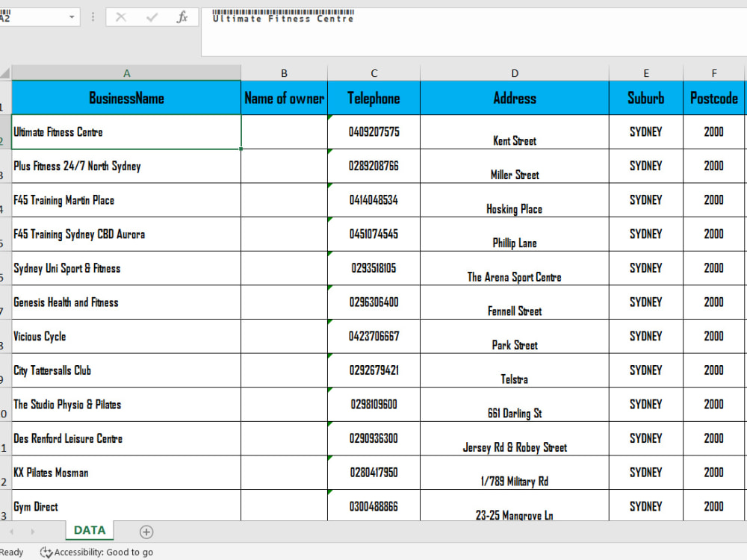747x560 pixels.
Task: Select cell KX Pilates Mosman
Action: [x=126, y=473]
